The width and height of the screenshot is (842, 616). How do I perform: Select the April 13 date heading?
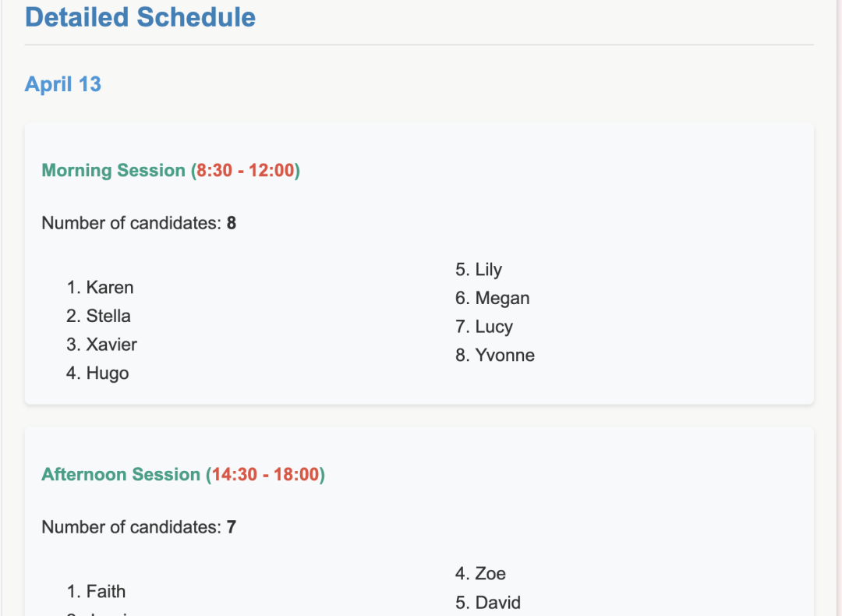(63, 84)
